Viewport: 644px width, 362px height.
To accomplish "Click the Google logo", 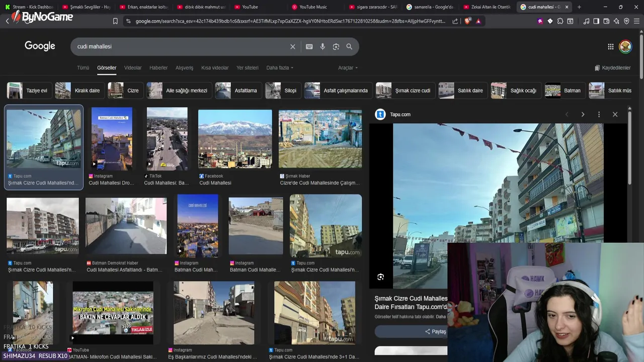I will click(x=40, y=46).
